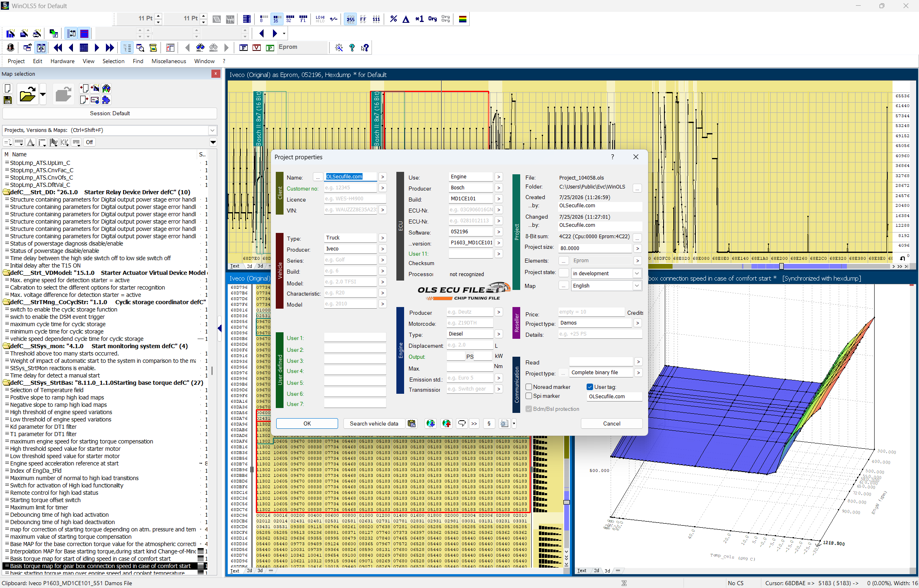This screenshot has height=588, width=919.
Task: Click the Session: Default button
Action: 110,113
